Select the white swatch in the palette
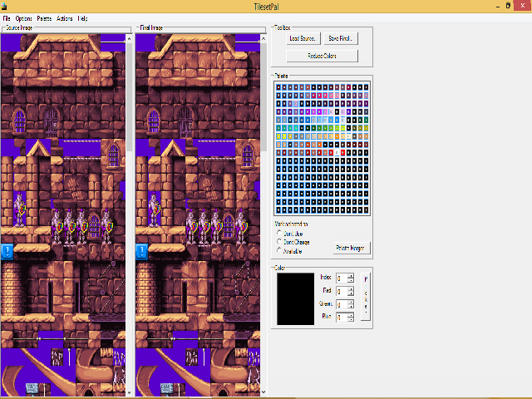532x399 pixels. pos(337,153)
